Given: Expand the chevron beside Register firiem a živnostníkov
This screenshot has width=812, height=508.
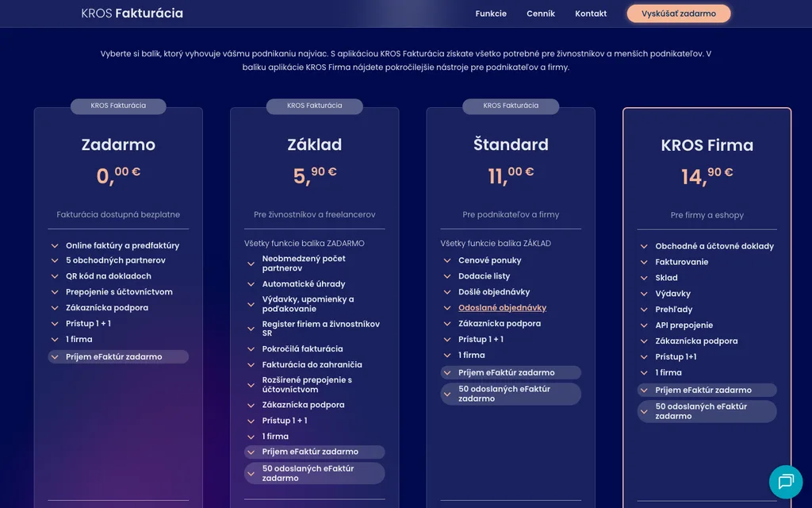Looking at the screenshot, I should [251, 329].
